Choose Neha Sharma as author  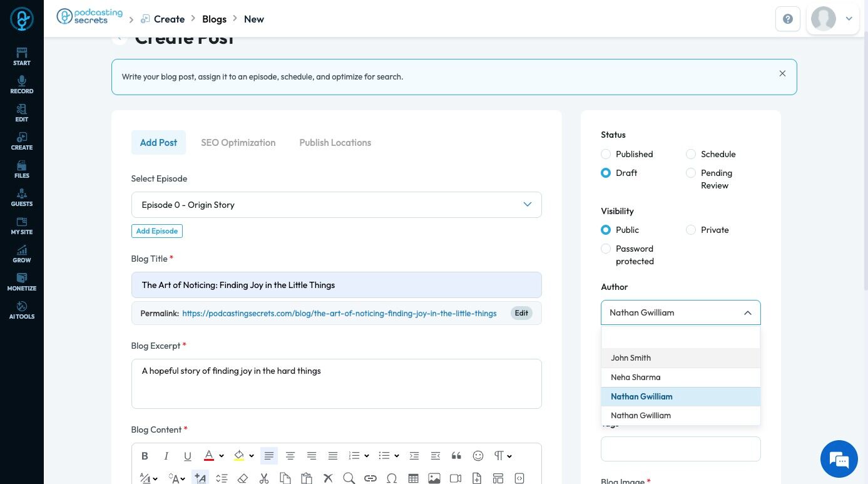click(635, 377)
